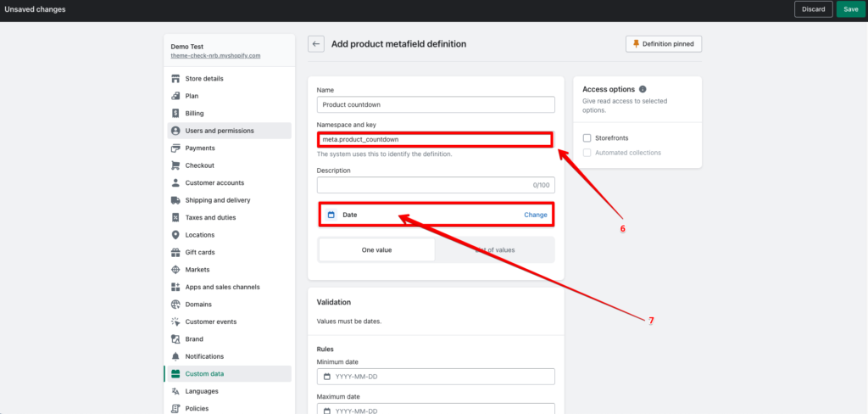Select the List of values option

495,250
